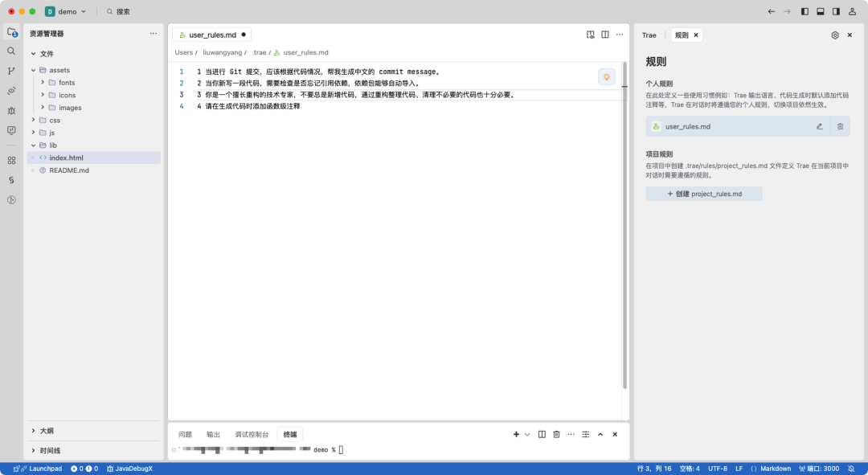Open the Source Control view
868x475 pixels.
[x=11, y=71]
